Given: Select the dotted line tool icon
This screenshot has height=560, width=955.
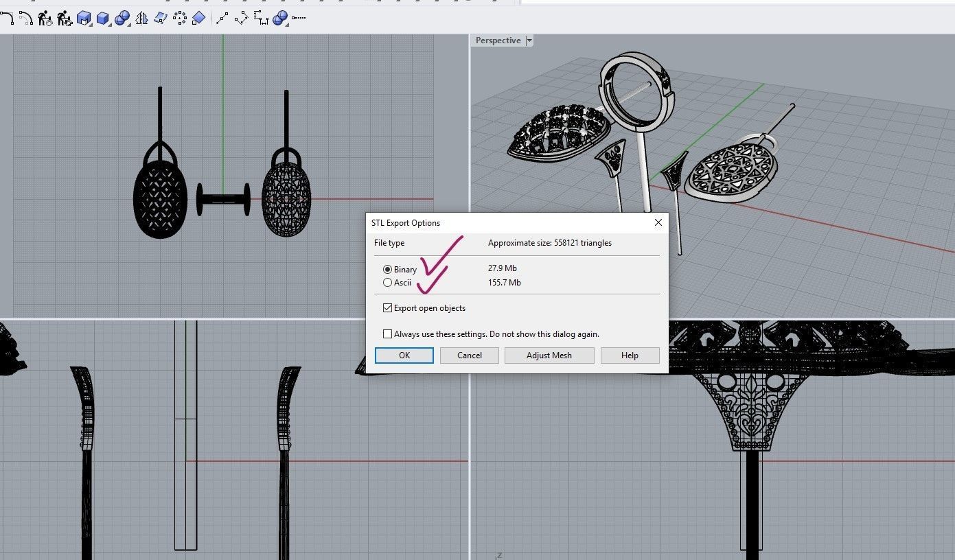Looking at the screenshot, I should coord(299,18).
